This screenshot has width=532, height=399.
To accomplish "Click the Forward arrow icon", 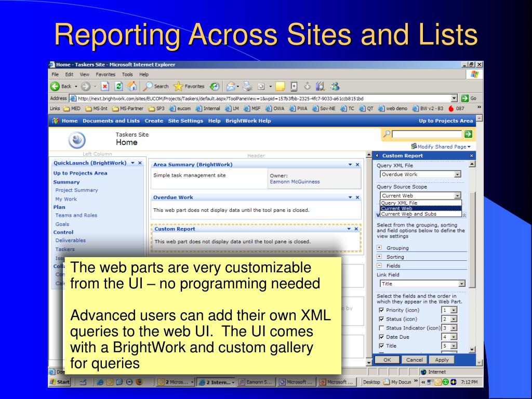I will (86, 87).
